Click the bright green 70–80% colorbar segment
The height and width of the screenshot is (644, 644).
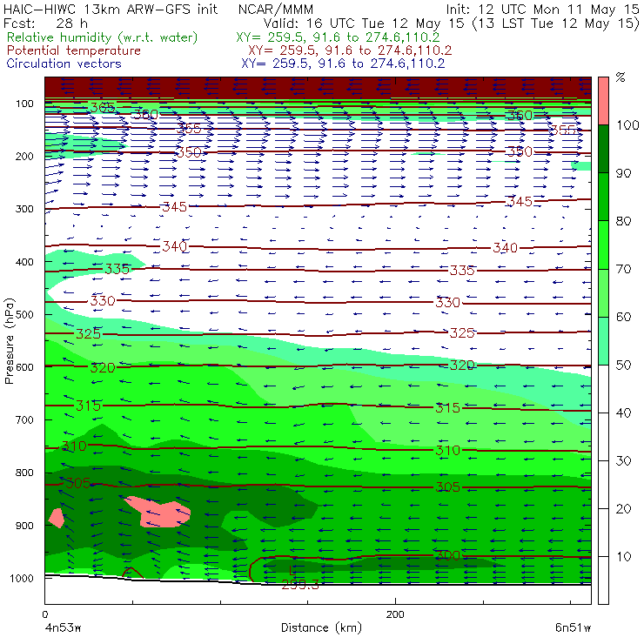click(603, 245)
